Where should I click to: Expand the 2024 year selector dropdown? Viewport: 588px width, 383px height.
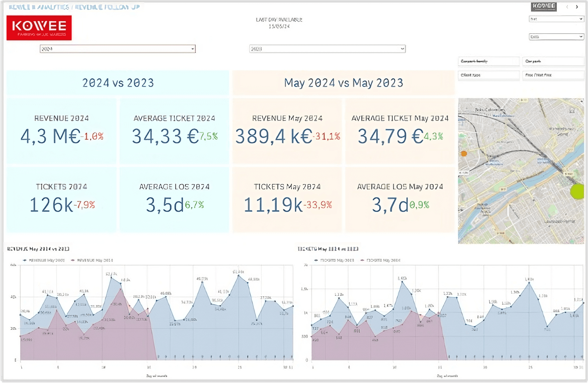[193, 49]
